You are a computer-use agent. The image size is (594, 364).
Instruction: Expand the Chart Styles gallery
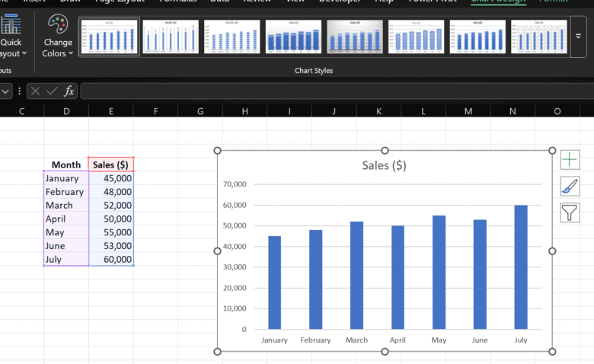(578, 37)
